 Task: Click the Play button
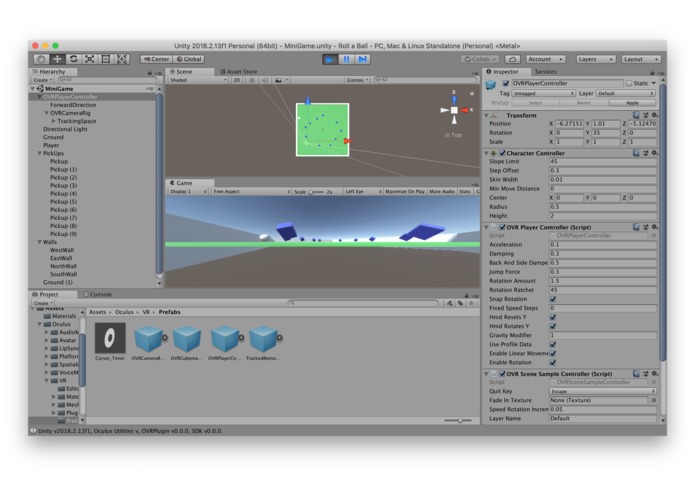330,59
